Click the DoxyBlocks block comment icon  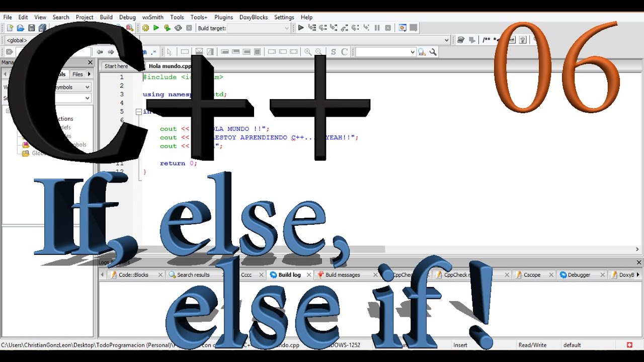(x=487, y=40)
